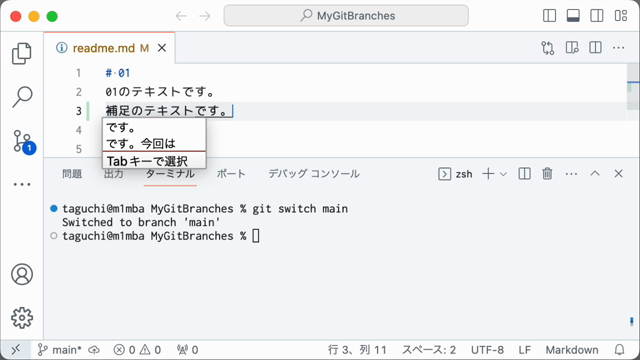The width and height of the screenshot is (640, 360).
Task: Choose the 'です。' IME suggestion
Action: (154, 128)
